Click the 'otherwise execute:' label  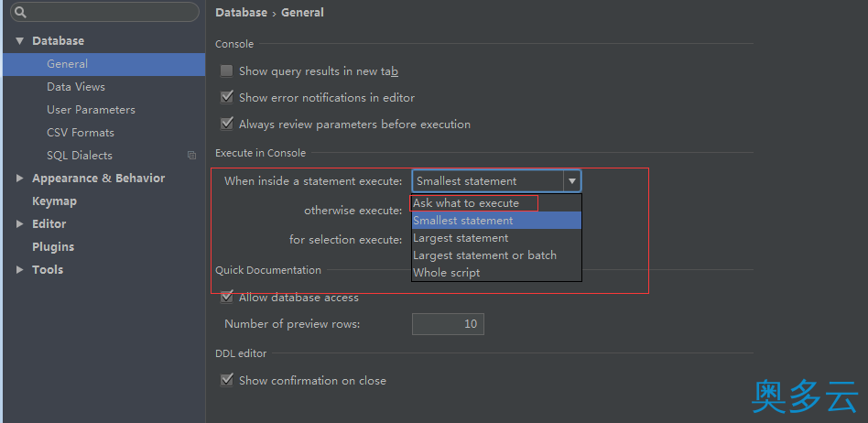pos(353,211)
